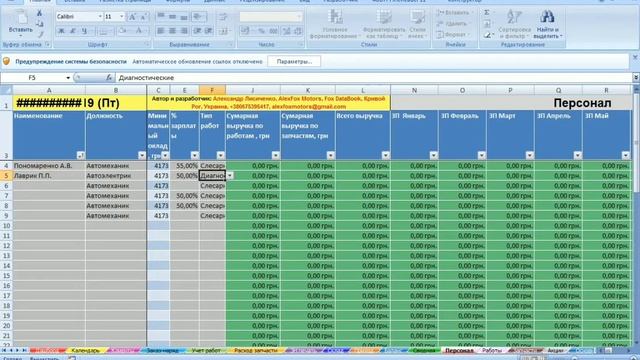Image resolution: width=640 pixels, height=360 pixels.
Task: Open the number format combo box
Action: (271, 17)
